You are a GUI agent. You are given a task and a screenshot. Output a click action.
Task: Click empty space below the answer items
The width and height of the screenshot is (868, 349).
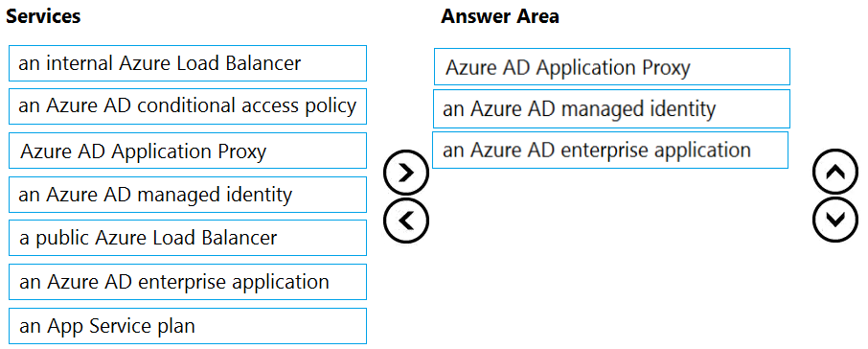[x=610, y=255]
